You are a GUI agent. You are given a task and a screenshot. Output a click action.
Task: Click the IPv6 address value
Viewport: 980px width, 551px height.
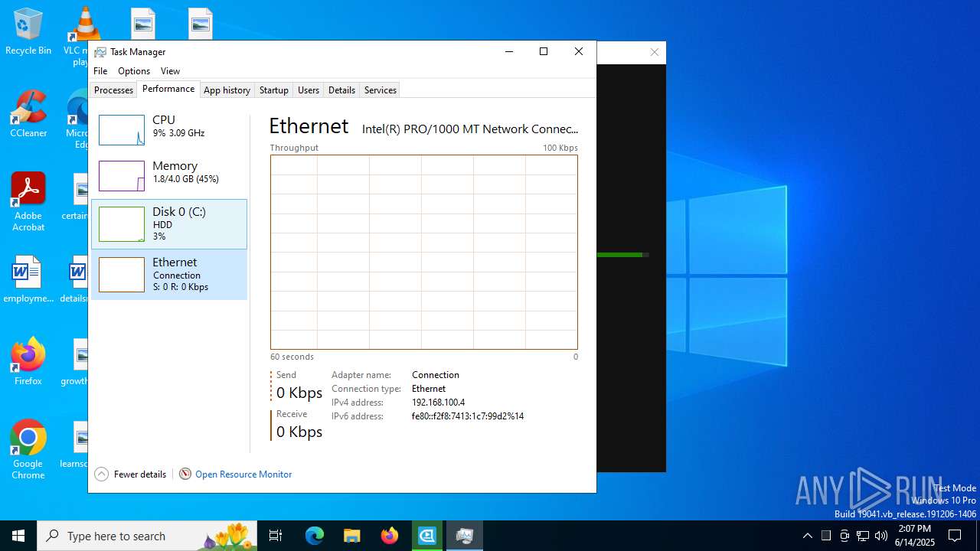468,416
